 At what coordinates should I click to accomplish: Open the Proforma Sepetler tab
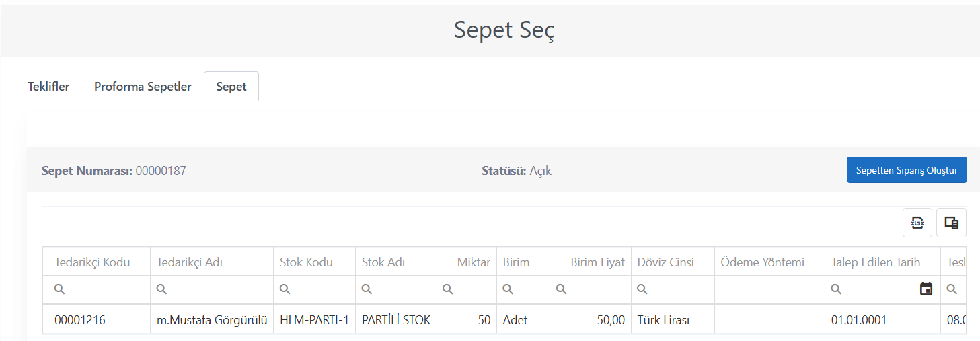[x=143, y=87]
